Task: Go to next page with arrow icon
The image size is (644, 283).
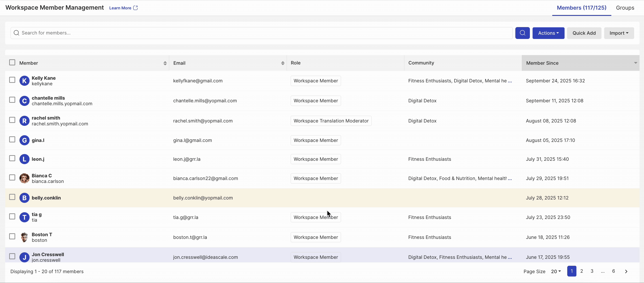Action: [x=626, y=272]
